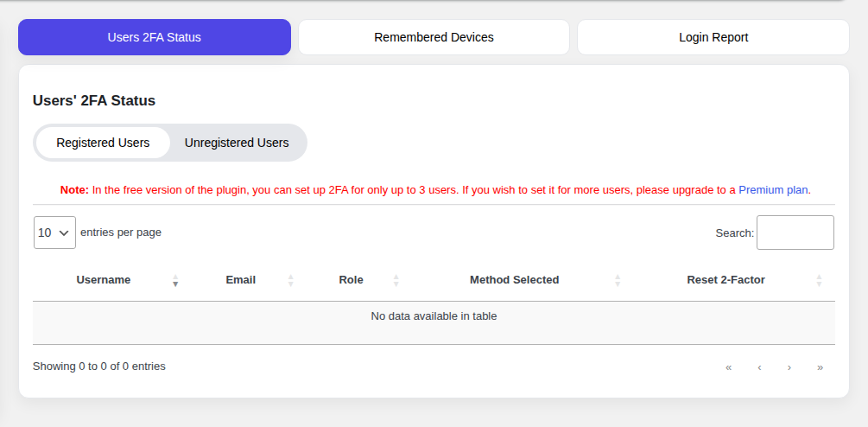This screenshot has width=868, height=427.
Task: Toggle sorting on the Role column
Action: tap(396, 280)
